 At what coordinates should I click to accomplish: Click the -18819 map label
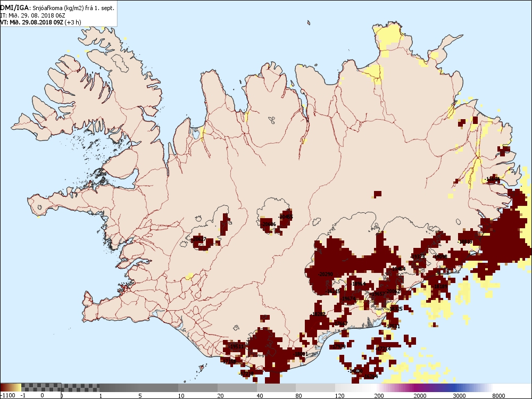[x=465, y=242]
